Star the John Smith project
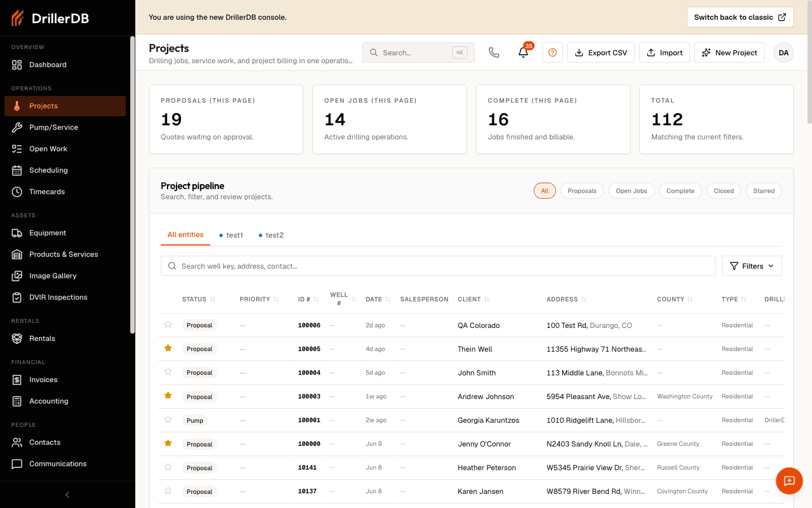 pos(168,372)
